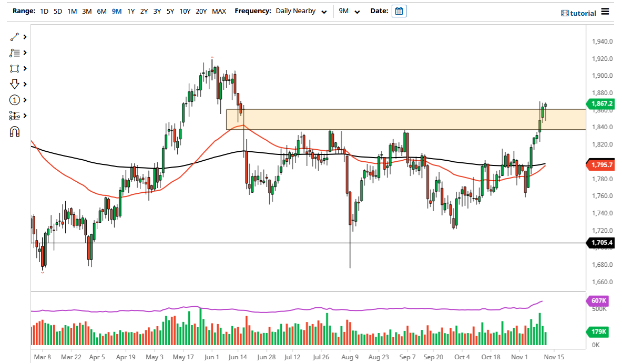Set range to 1Y
Image resolution: width=622 pixels, height=364 pixels.
[x=131, y=11]
